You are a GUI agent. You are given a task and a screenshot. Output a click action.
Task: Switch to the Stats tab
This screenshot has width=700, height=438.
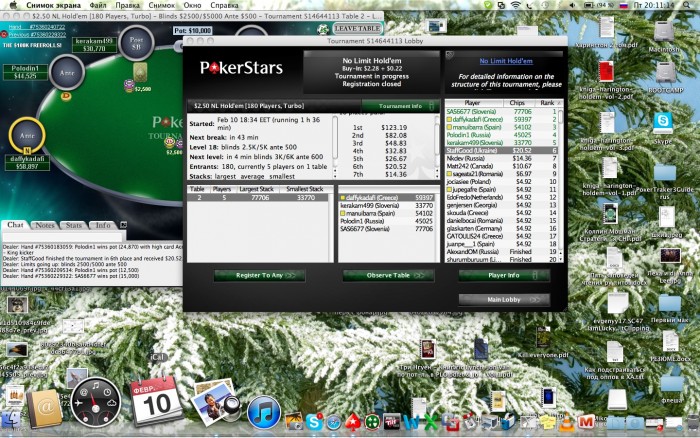(74, 225)
